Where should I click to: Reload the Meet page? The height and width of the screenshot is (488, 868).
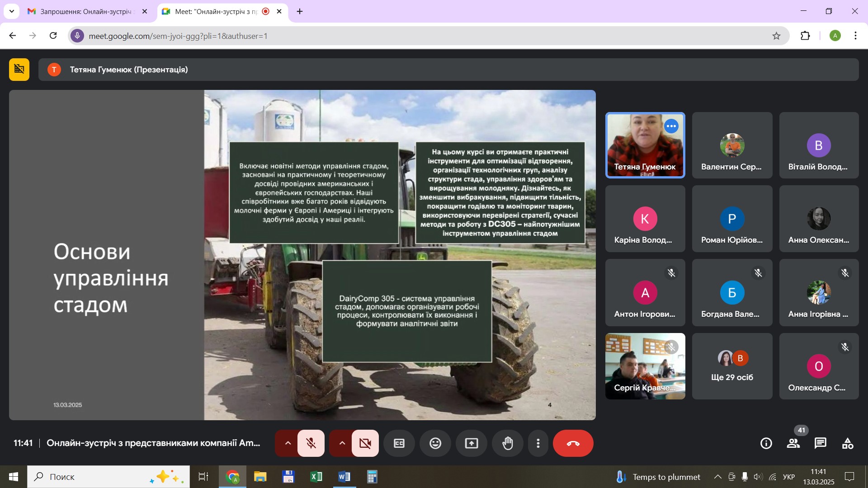click(x=53, y=36)
